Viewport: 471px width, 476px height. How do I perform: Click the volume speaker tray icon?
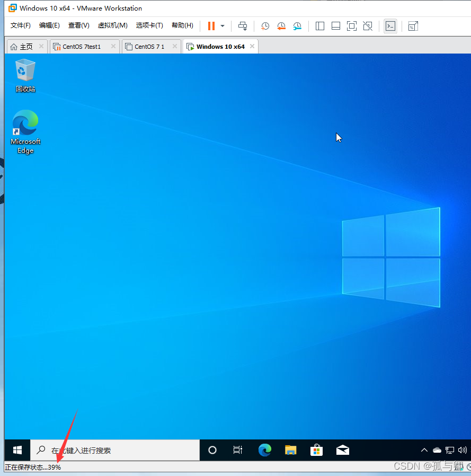(x=462, y=450)
